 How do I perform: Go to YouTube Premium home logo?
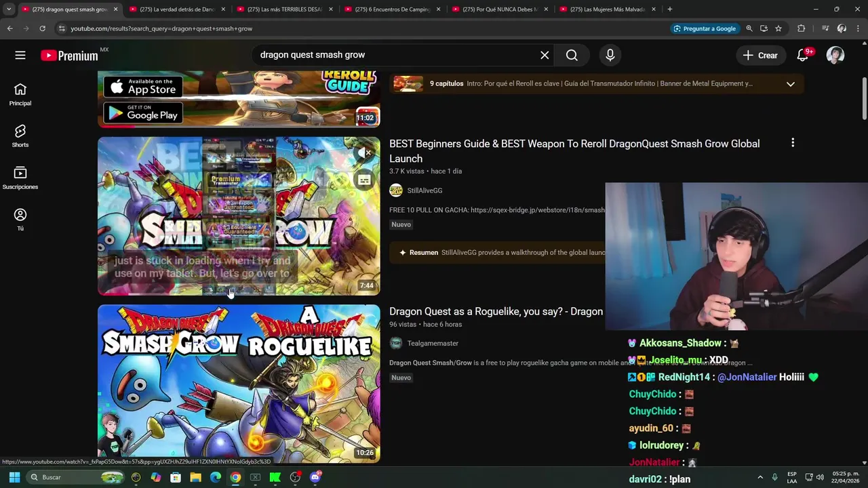tap(69, 56)
